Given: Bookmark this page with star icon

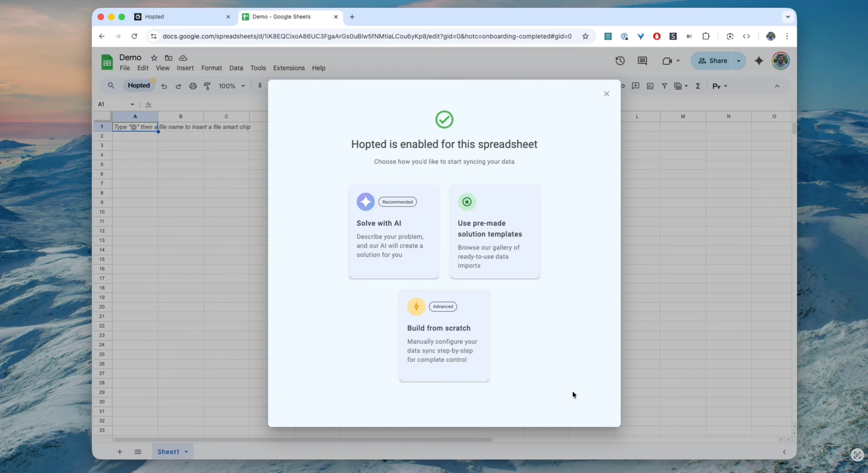Looking at the screenshot, I should click(x=586, y=36).
